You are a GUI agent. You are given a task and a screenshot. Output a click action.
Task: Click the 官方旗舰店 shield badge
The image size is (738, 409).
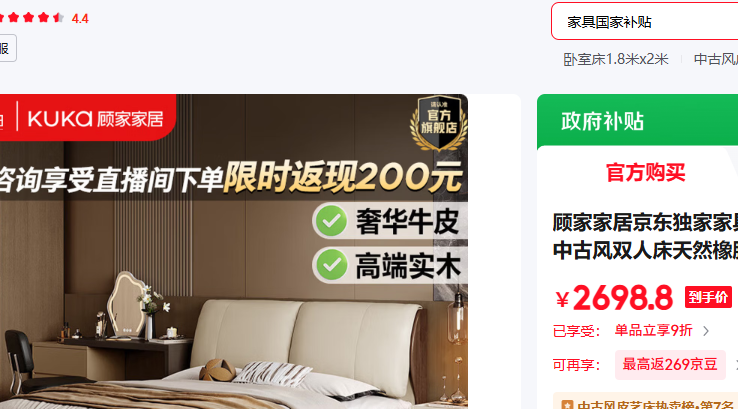coord(438,123)
